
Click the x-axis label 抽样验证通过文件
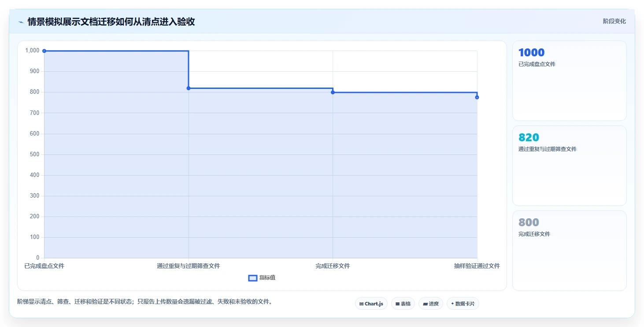pos(477,266)
